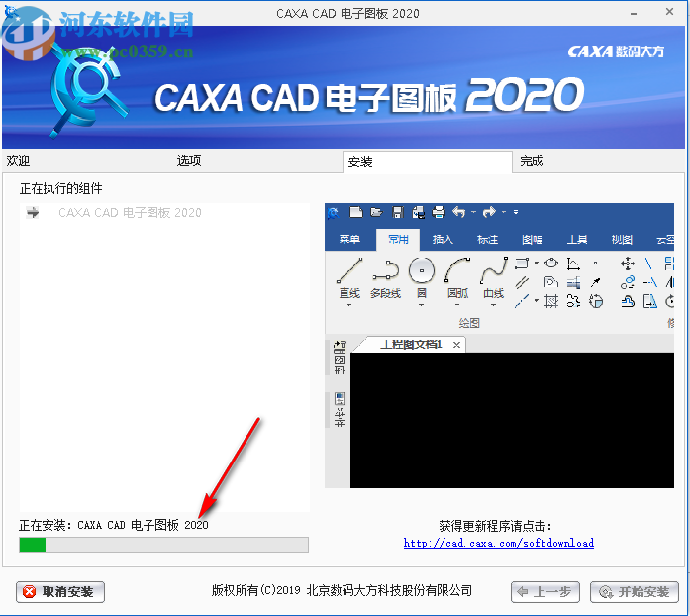Click the arrow icon beside the component name
The height and width of the screenshot is (616, 690).
point(33,213)
